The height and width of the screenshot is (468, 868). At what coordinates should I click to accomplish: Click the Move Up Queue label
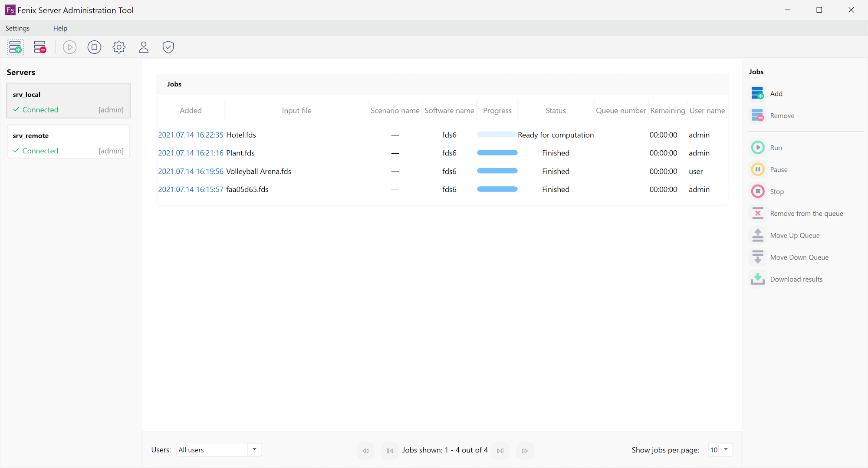(795, 235)
